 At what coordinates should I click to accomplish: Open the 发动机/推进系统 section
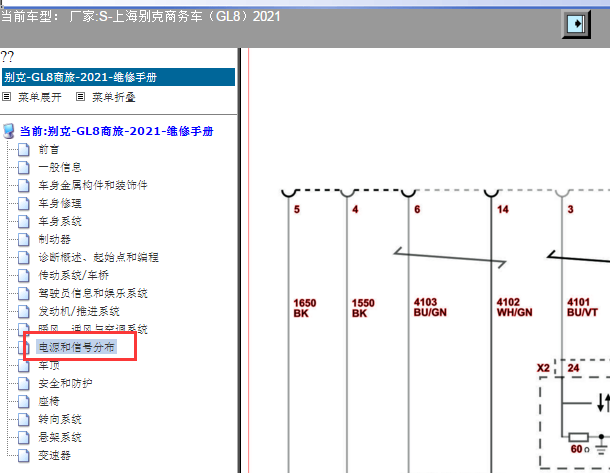(x=79, y=311)
